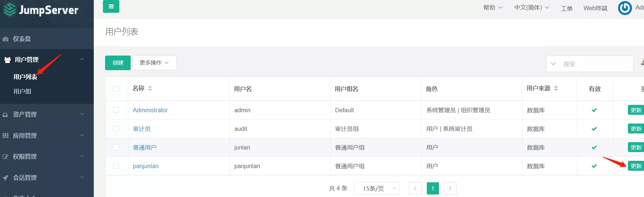Toggle the select-all header checkbox
The width and height of the screenshot is (644, 197).
pyautogui.click(x=116, y=89)
